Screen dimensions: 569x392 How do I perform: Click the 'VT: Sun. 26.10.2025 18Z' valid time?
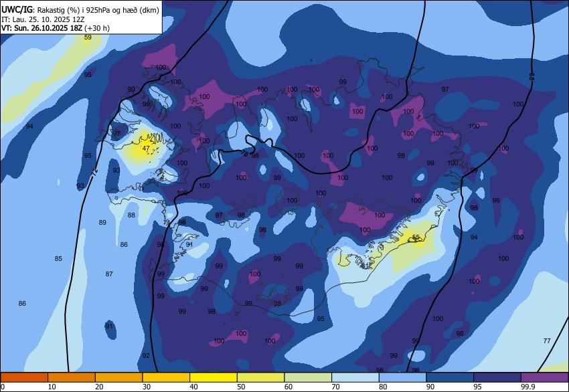(42, 28)
